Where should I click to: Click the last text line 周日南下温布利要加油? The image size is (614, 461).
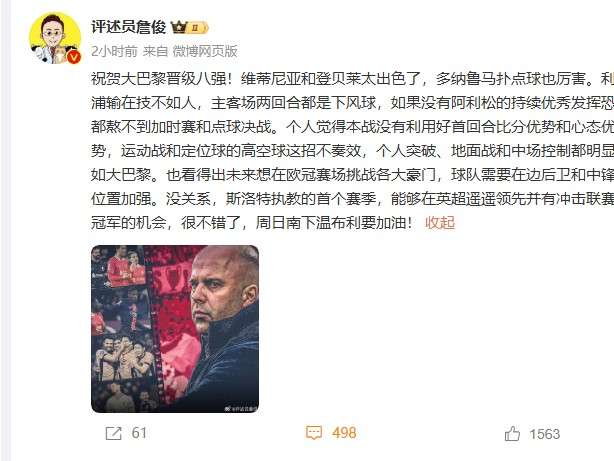pos(334,222)
